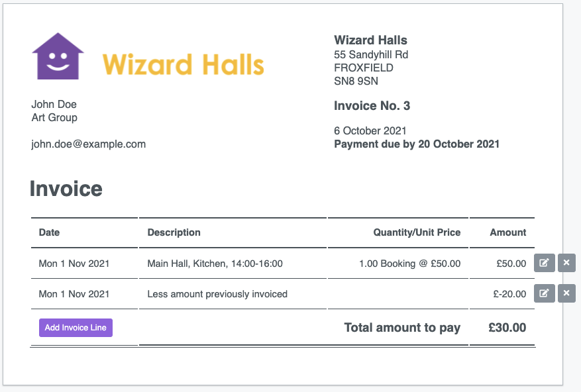
Task: Click the 1.00 Booking @ £50.00 cell
Action: point(410,264)
